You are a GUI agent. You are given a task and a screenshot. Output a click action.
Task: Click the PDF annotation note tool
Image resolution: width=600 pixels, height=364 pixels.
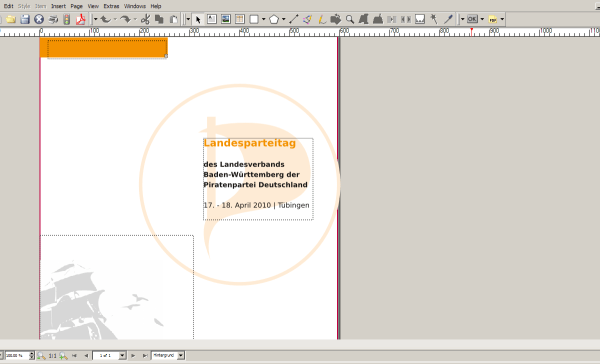tap(492, 19)
